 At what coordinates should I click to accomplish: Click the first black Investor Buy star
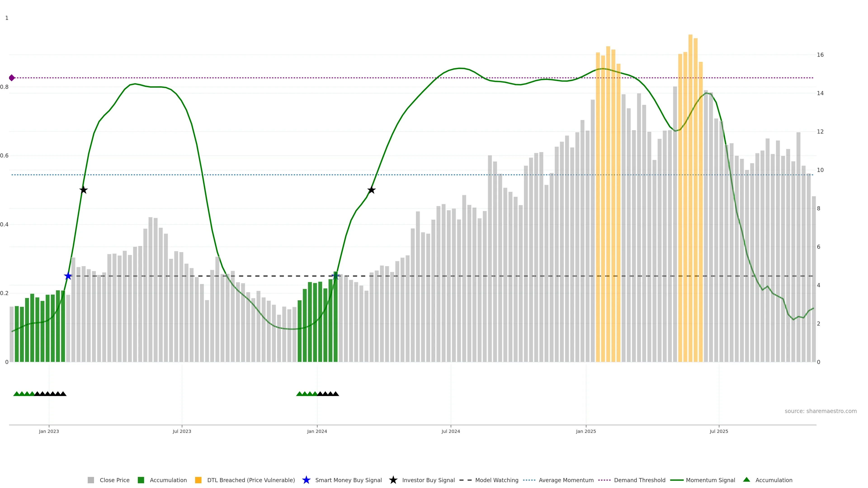84,190
